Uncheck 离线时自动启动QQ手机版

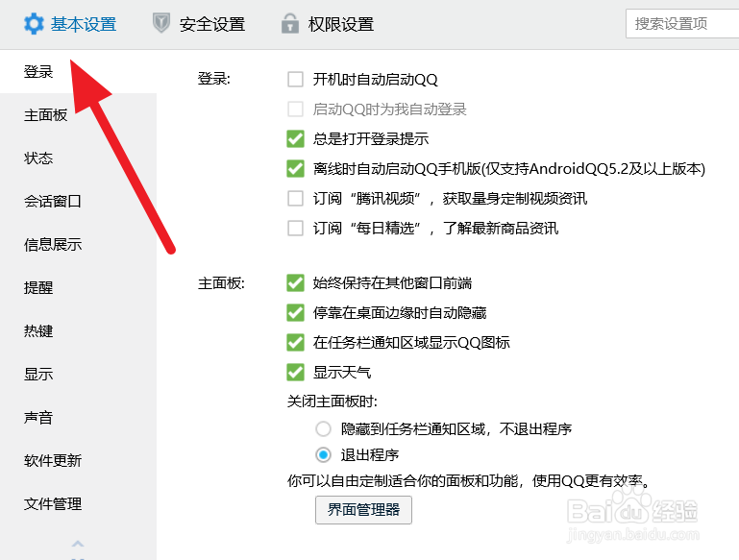pos(296,169)
